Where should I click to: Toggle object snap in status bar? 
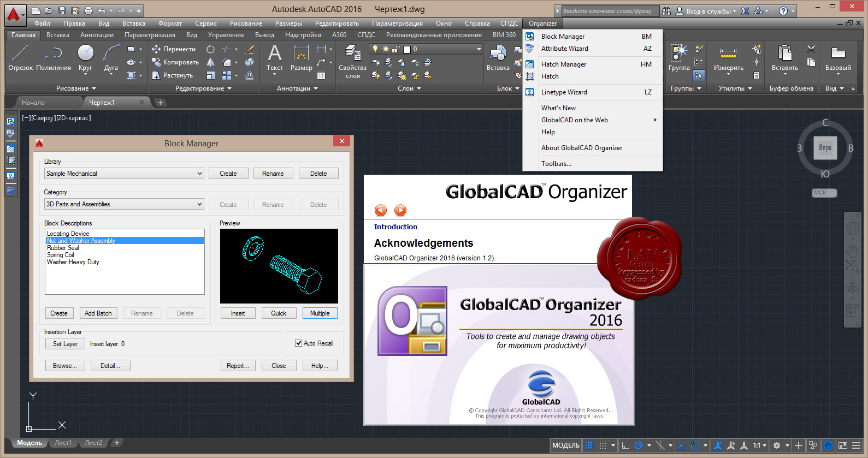[x=695, y=445]
